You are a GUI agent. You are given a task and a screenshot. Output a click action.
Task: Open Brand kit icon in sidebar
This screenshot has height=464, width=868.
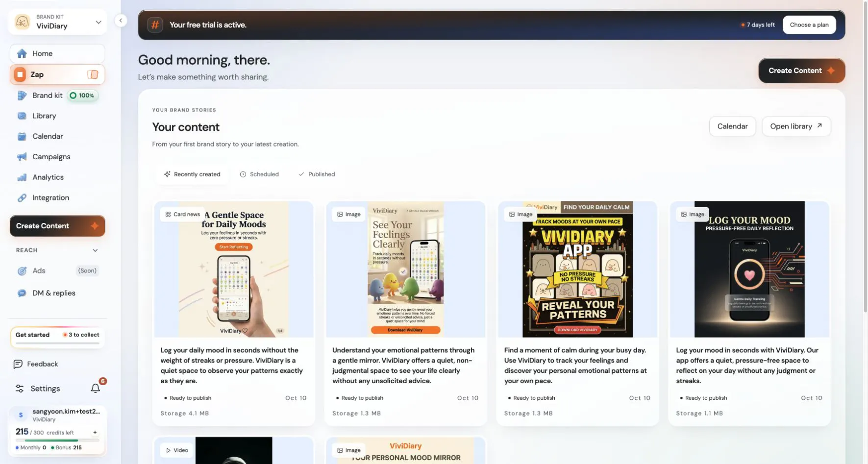22,96
